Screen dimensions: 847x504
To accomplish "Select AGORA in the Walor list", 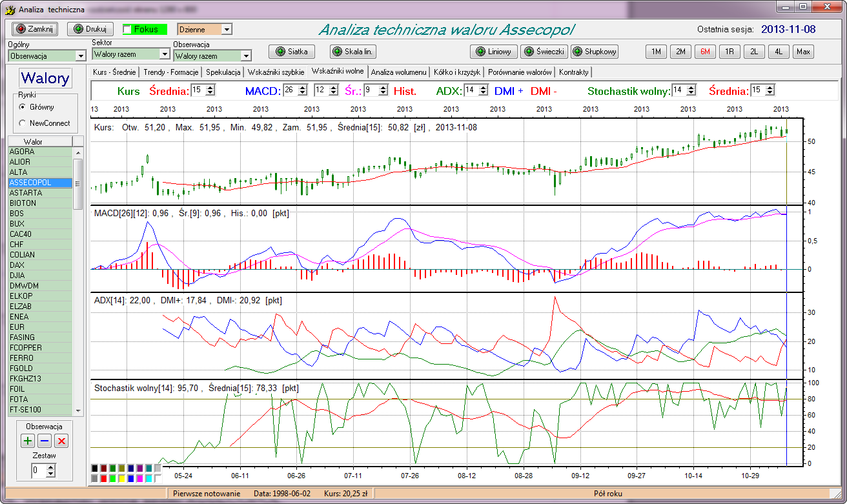I will [x=40, y=152].
